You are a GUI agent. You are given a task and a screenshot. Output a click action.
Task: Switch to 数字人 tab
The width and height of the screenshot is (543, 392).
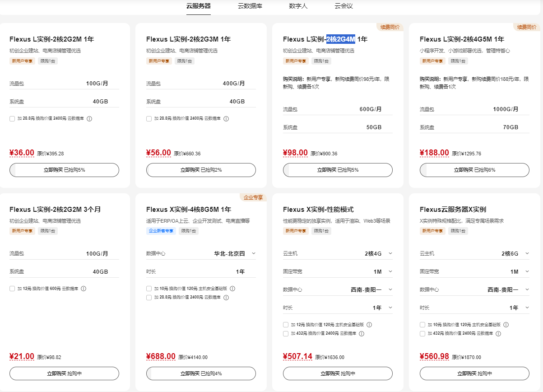[x=298, y=6]
